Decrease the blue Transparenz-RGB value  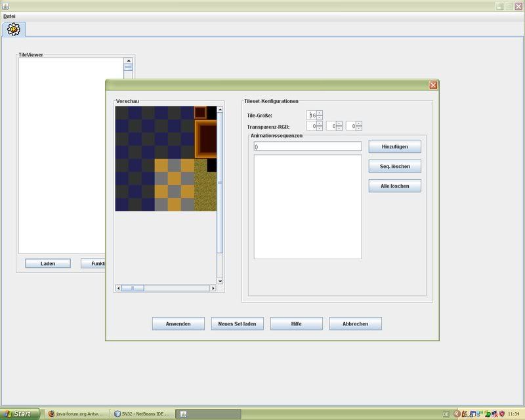click(359, 128)
